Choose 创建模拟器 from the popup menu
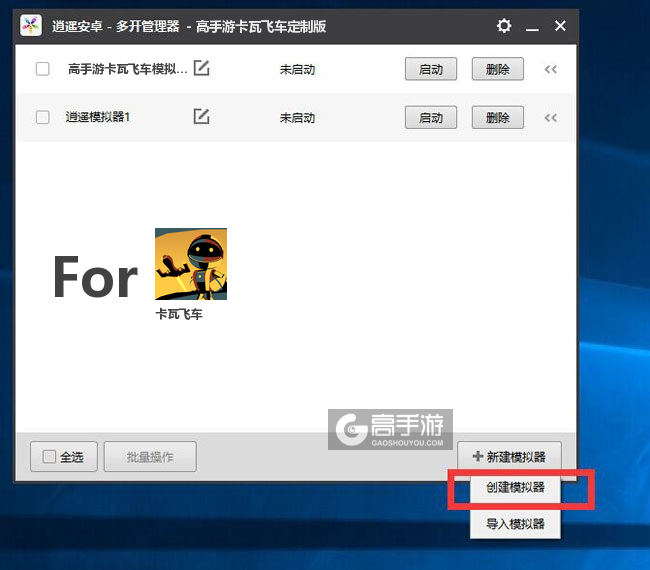 coord(515,487)
